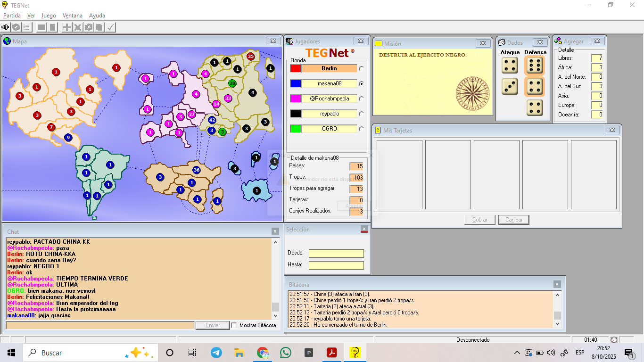644x362 pixels.
Task: Click the plus icon in the toolbar
Action: point(67,27)
